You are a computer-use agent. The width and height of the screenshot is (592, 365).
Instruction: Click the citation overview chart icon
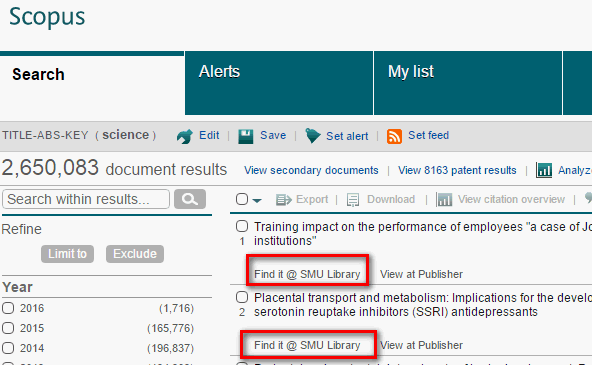[x=444, y=199]
